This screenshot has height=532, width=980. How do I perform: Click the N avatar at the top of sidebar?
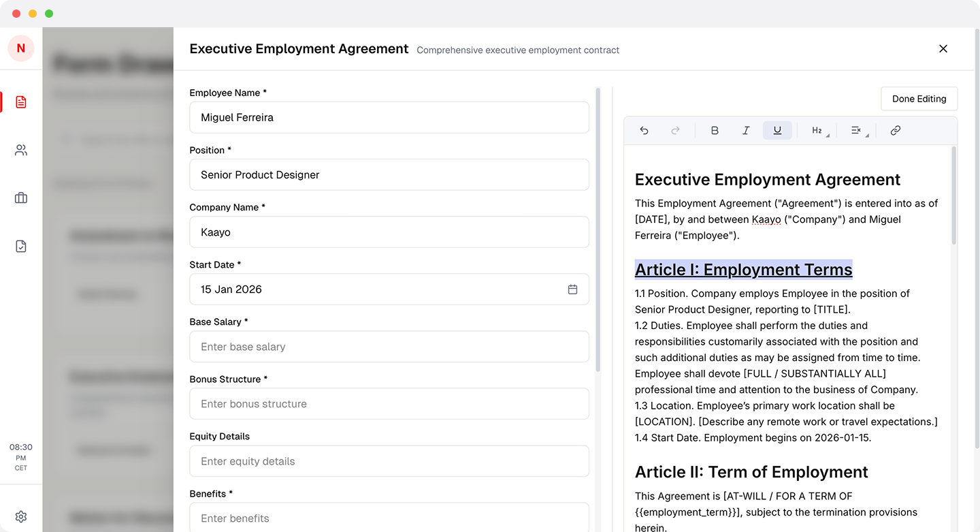pyautogui.click(x=20, y=48)
